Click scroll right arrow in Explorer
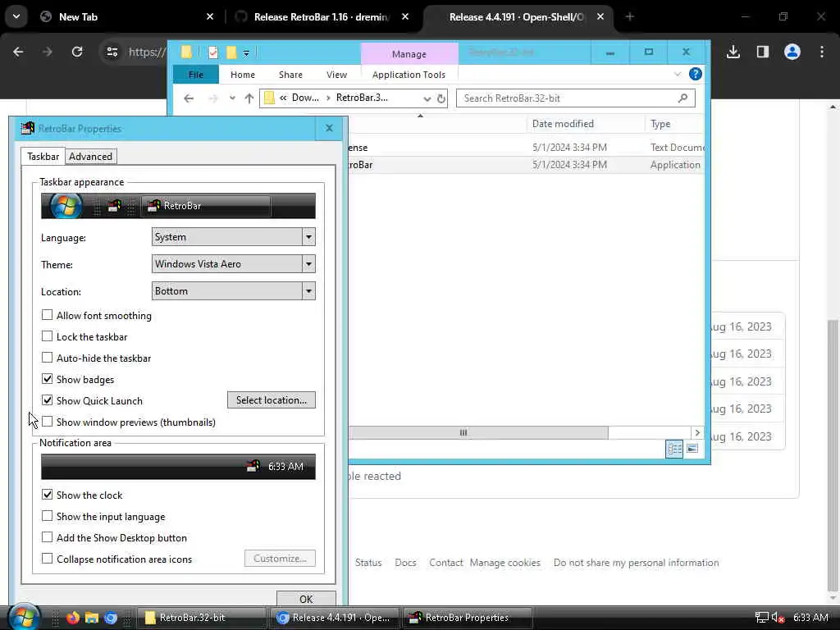840x630 pixels. click(x=697, y=432)
